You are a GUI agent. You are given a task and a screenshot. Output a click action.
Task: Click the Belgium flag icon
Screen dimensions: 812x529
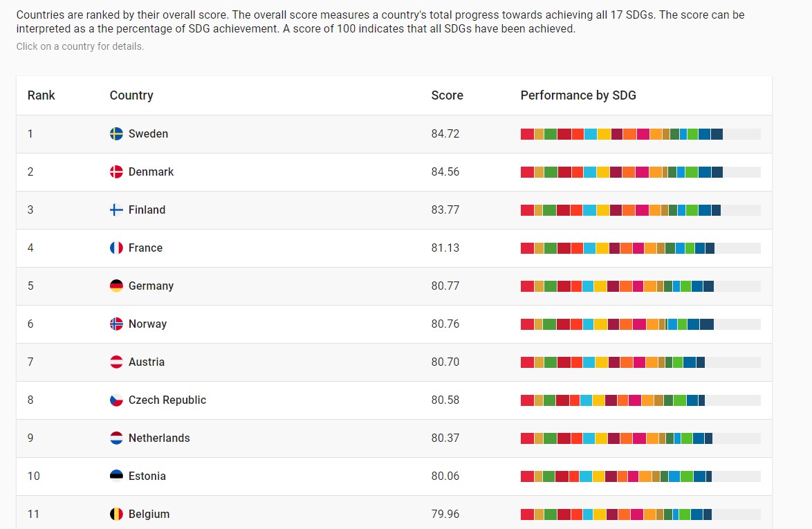pyautogui.click(x=116, y=514)
